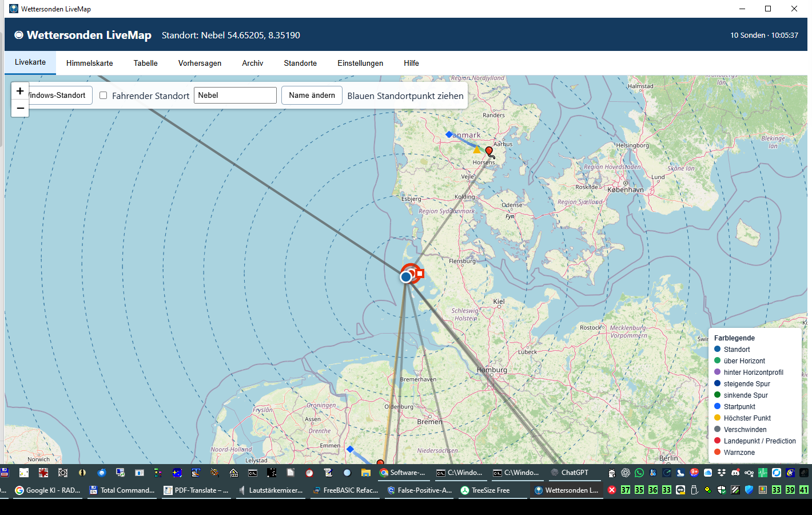The width and height of the screenshot is (812, 515).
Task: Open the PDF-Translate taskbar window
Action: coord(197,490)
